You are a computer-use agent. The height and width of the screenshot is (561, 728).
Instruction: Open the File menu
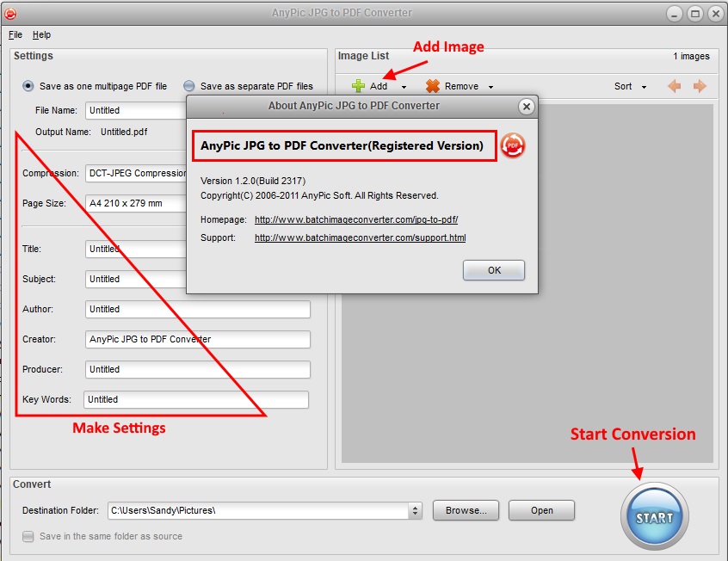tap(15, 35)
